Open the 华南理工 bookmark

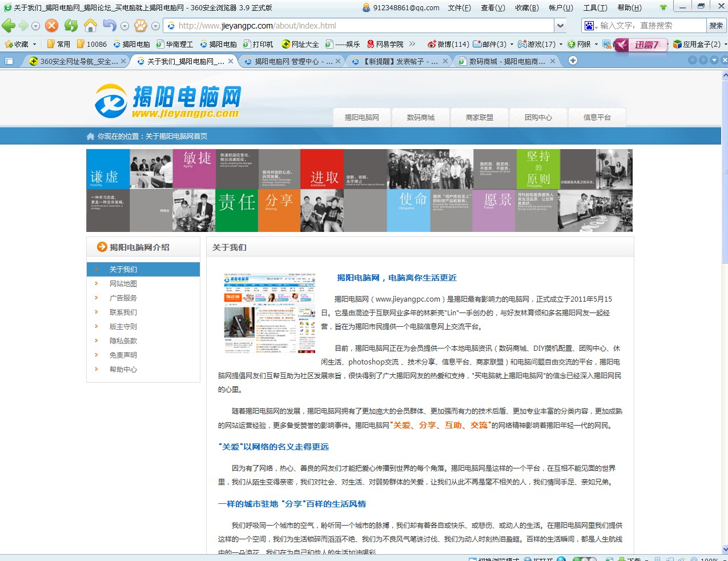click(x=175, y=44)
